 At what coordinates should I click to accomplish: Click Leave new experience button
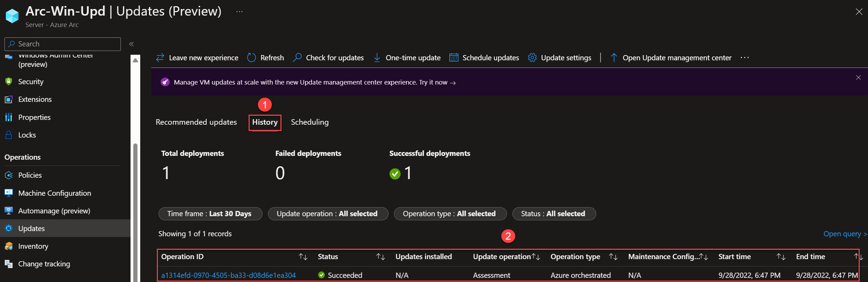point(197,58)
